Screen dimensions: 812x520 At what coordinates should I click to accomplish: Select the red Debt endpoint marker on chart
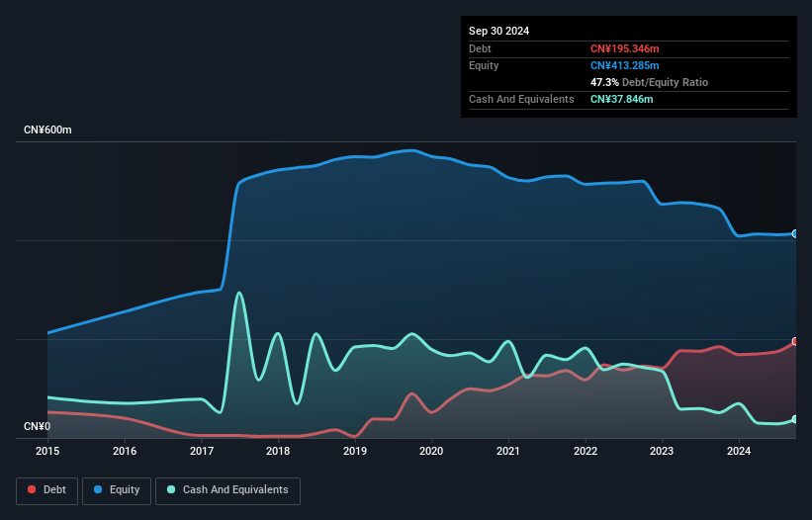tap(795, 341)
